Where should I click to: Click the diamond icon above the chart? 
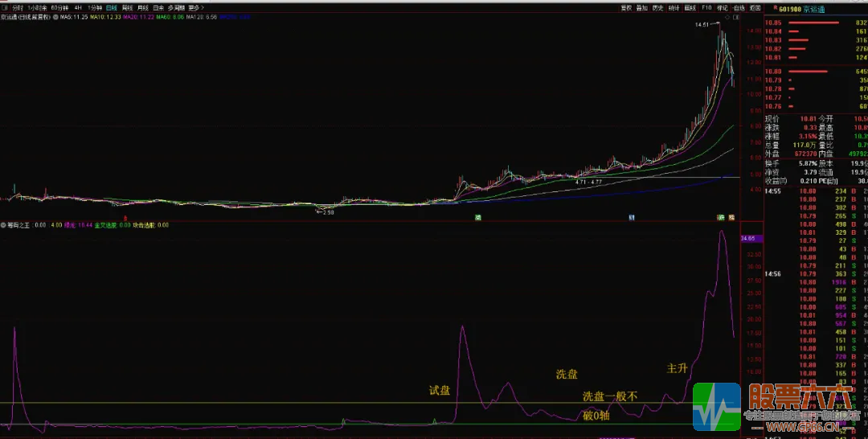pos(726,16)
